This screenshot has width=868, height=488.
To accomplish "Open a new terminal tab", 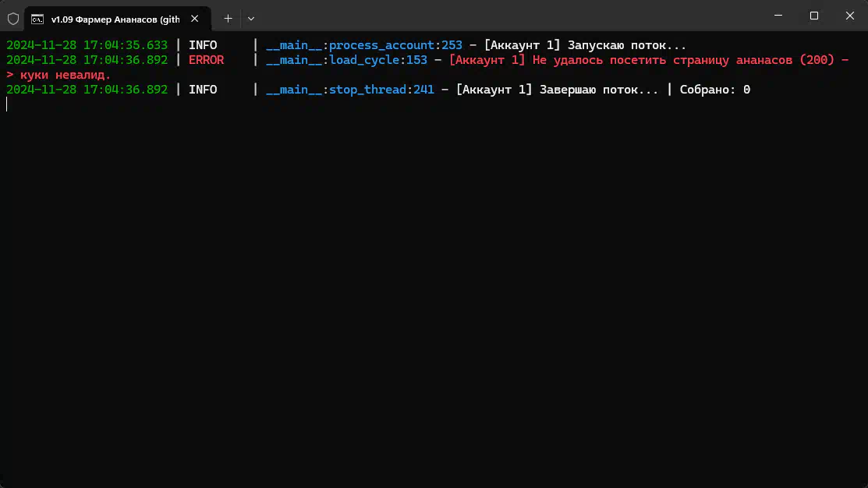I will point(228,19).
